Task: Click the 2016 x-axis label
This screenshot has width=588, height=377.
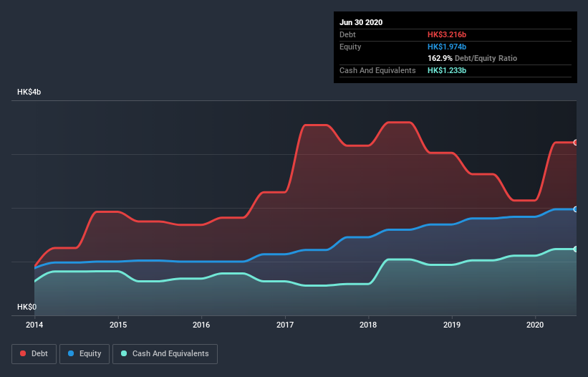Action: point(201,325)
